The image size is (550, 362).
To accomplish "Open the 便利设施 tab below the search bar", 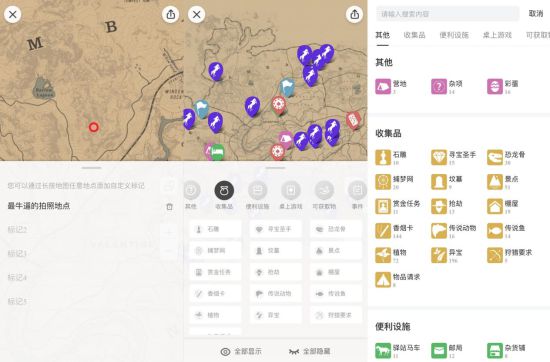I will (454, 35).
